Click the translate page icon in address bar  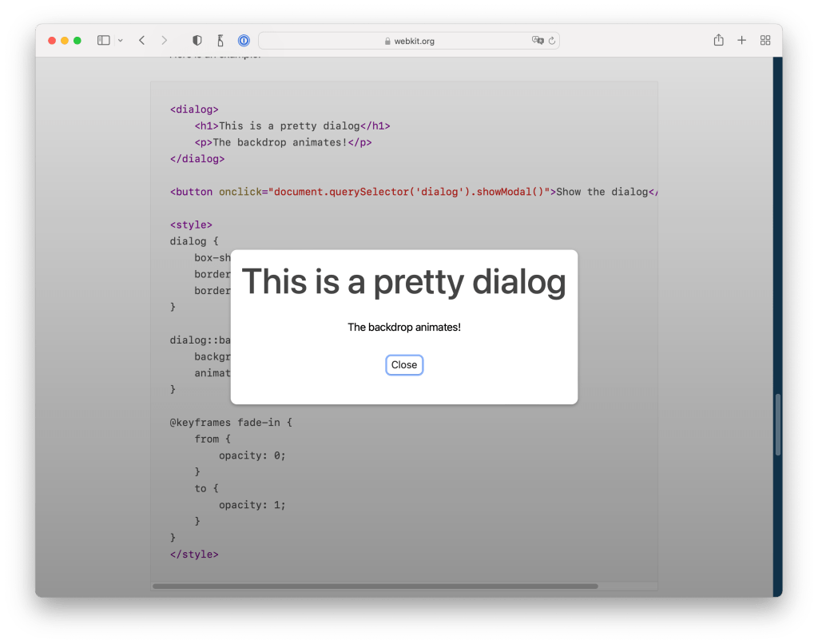tap(538, 40)
